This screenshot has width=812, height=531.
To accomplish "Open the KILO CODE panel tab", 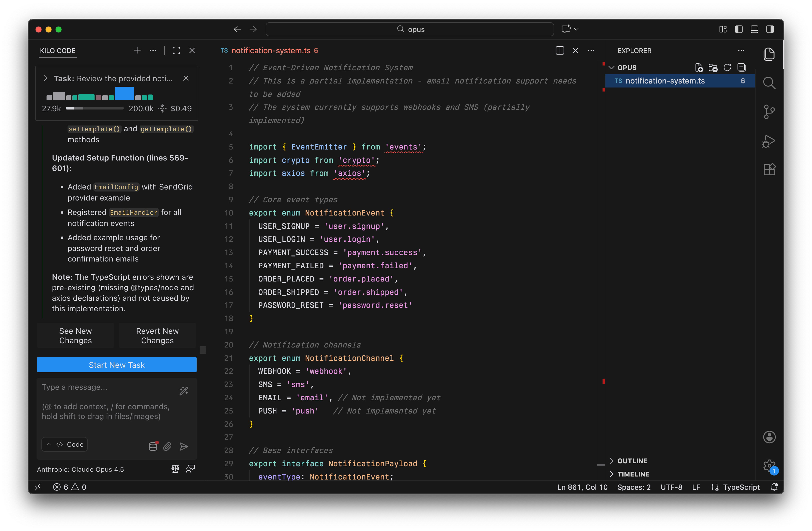I will (58, 50).
